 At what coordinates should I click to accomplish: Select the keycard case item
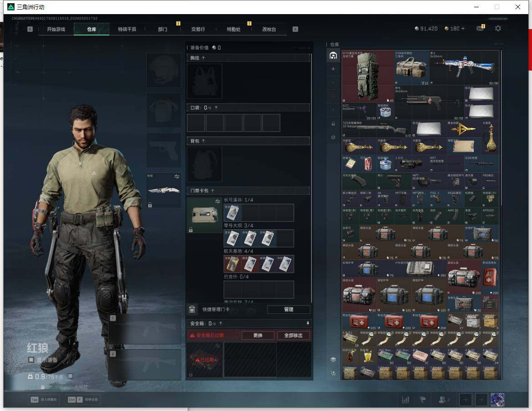pyautogui.click(x=205, y=215)
